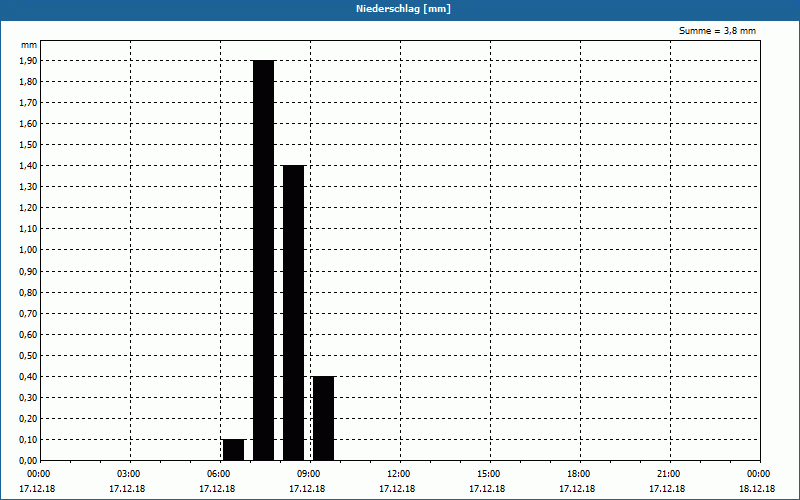Click the 1,30 y-axis label
The height and width of the screenshot is (500, 800).
point(29,187)
